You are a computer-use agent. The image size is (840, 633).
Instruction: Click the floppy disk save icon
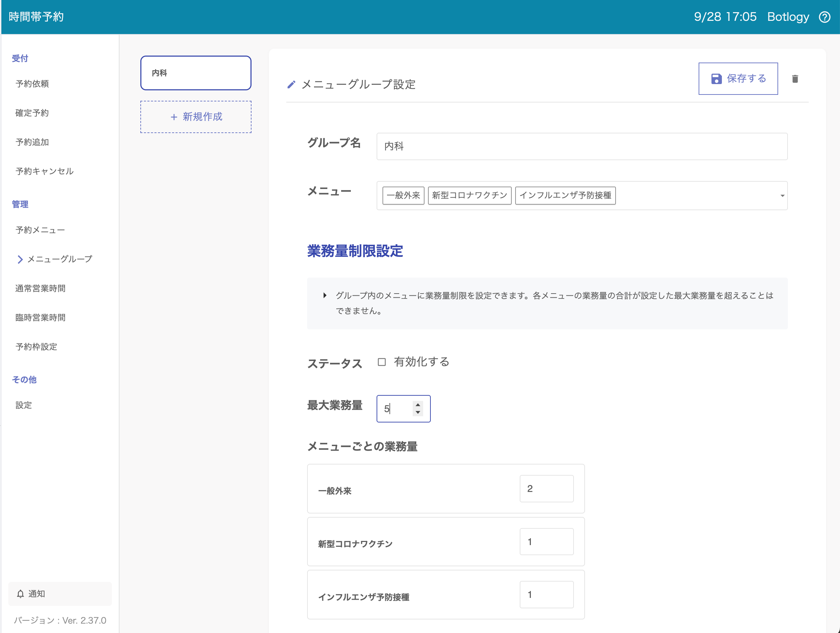tap(716, 79)
